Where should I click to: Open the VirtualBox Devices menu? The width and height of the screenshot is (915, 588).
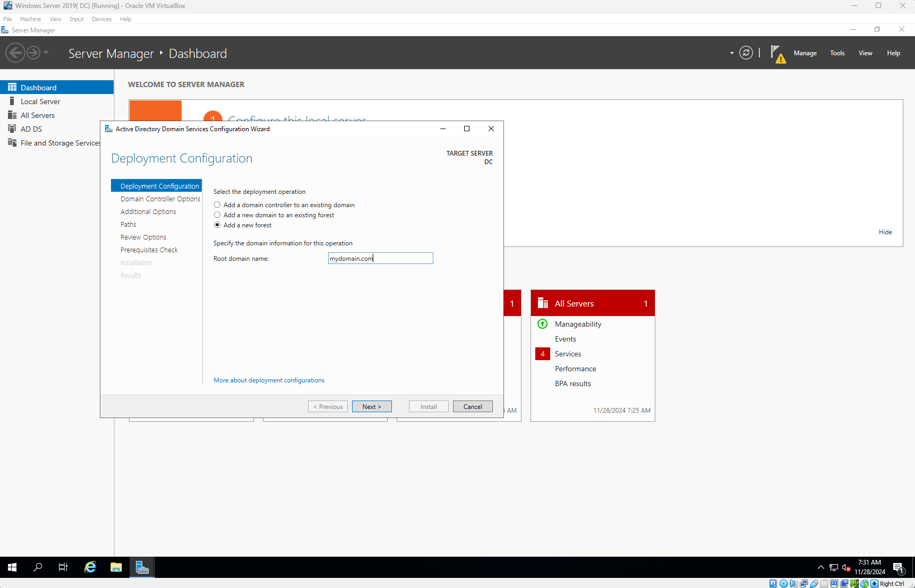pos(101,19)
